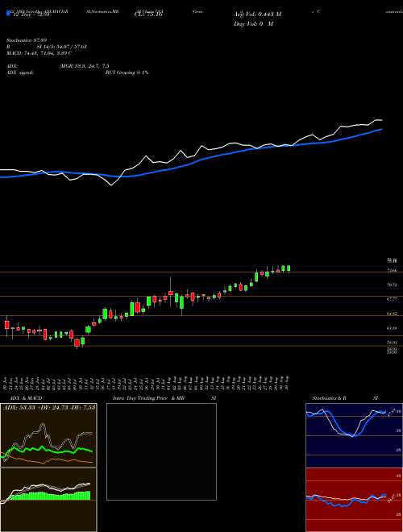Click the 64.82 price axis label
The height and width of the screenshot is (532, 403).
coord(393,314)
